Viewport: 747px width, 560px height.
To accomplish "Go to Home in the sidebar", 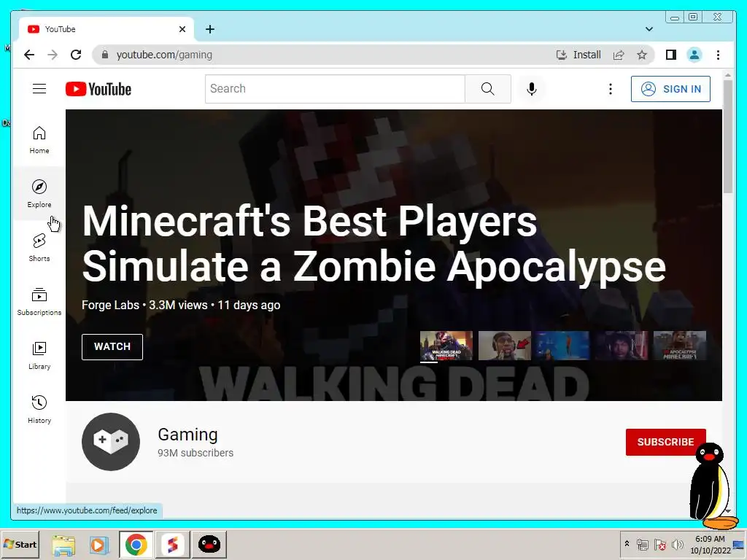I will [x=39, y=139].
